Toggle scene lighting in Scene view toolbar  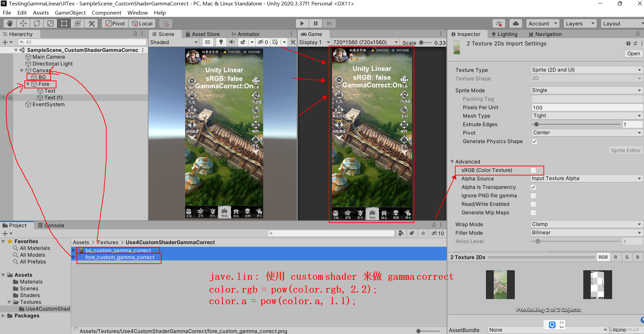tap(221, 42)
